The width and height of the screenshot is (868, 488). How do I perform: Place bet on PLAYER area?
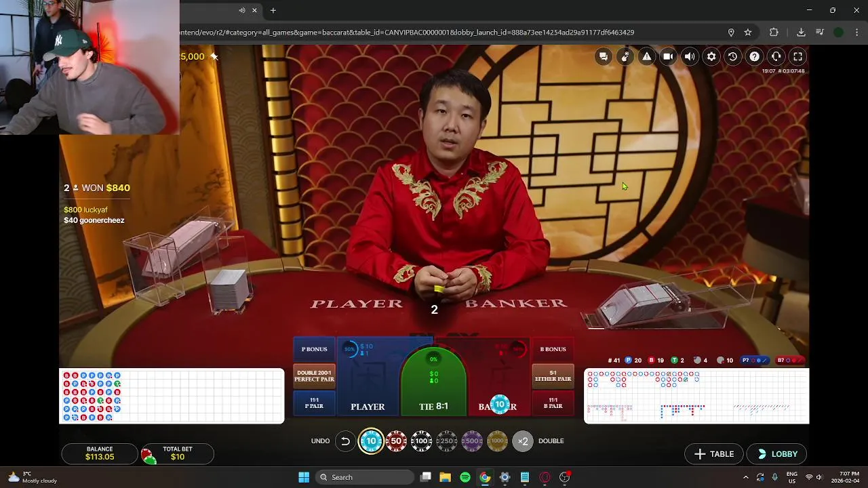(x=368, y=376)
